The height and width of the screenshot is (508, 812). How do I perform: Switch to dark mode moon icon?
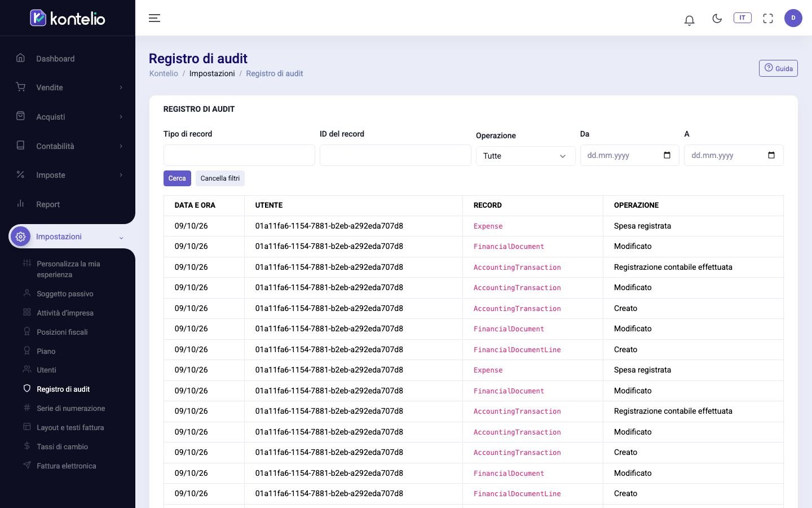[x=717, y=18]
